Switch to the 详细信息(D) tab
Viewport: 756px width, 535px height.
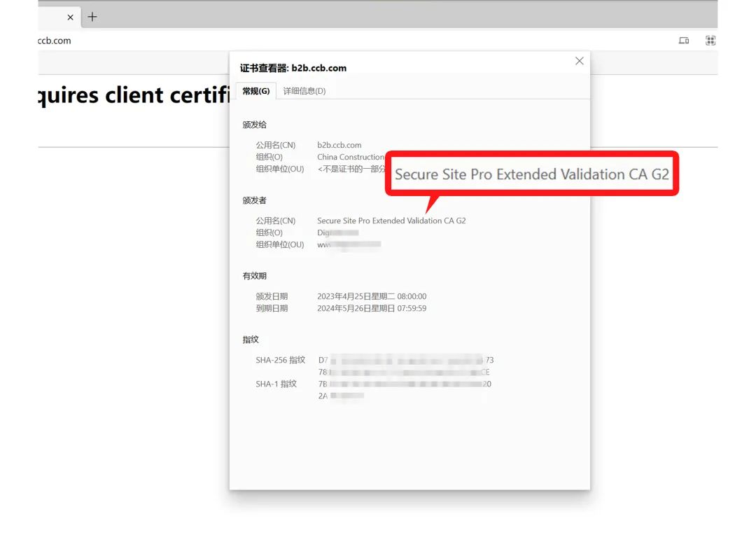pyautogui.click(x=304, y=91)
